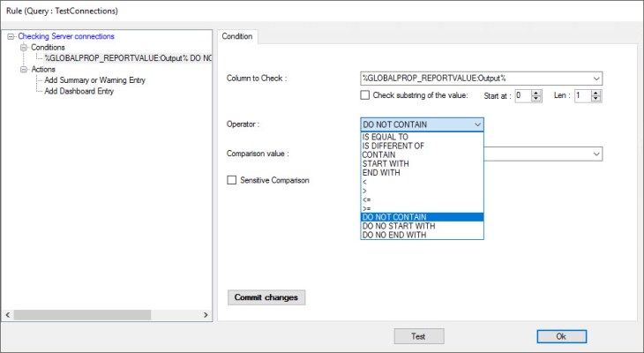The image size is (644, 353).
Task: Collapse the Actions tree branch
Action: click(23, 69)
